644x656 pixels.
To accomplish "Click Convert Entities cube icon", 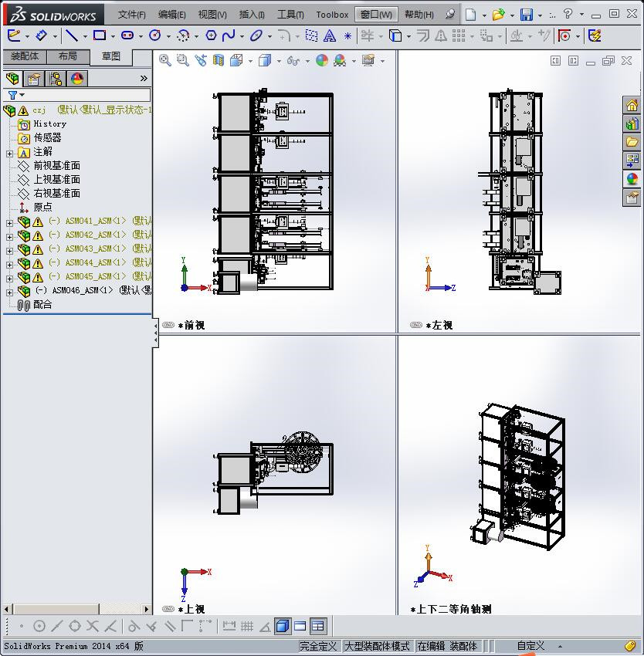I will coord(395,36).
